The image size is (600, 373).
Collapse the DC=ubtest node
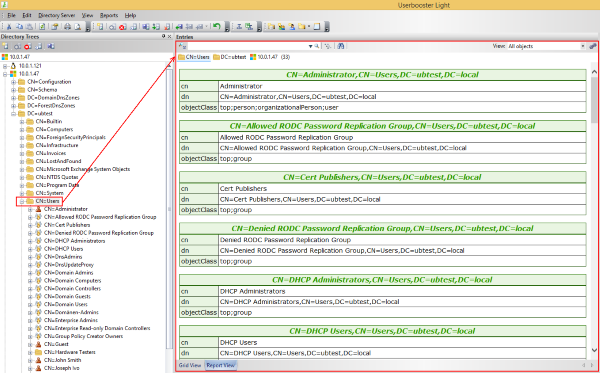13,114
